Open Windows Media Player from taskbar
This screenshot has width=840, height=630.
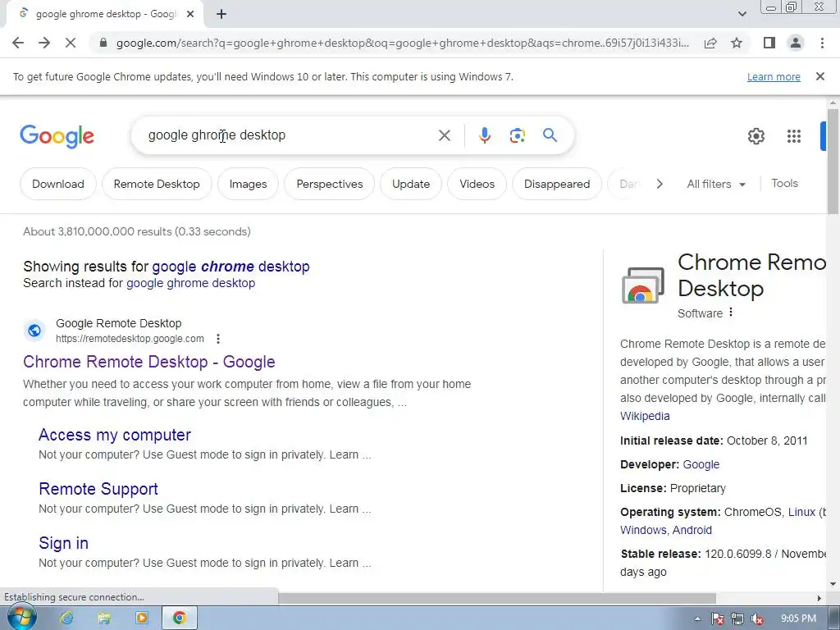point(141,619)
